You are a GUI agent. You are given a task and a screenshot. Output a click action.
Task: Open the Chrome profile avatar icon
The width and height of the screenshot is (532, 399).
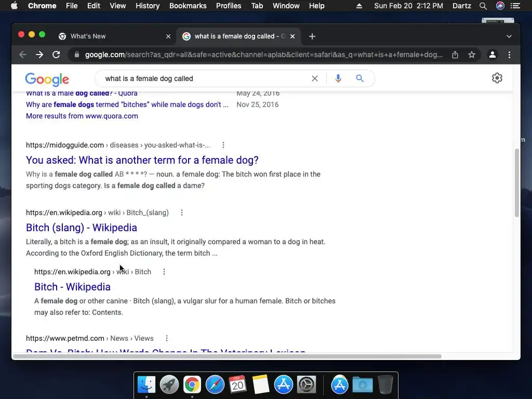point(493,55)
